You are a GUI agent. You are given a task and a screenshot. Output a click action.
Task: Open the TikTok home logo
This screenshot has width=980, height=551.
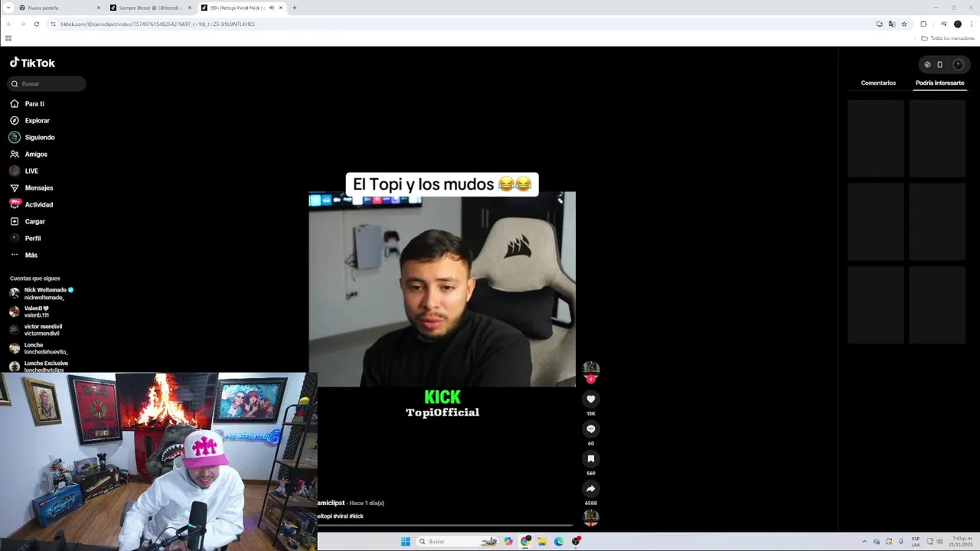[x=32, y=63]
